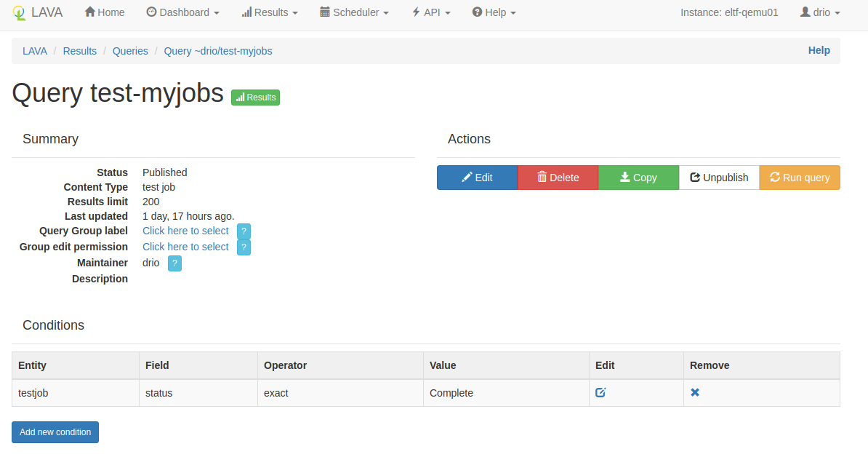Expand the Dashboard dropdown menu

click(x=182, y=12)
